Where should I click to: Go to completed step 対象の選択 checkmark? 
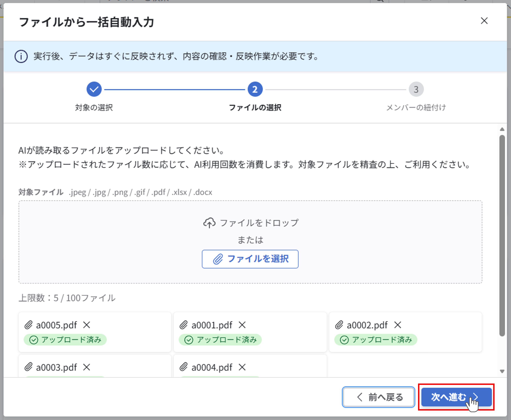(x=94, y=89)
